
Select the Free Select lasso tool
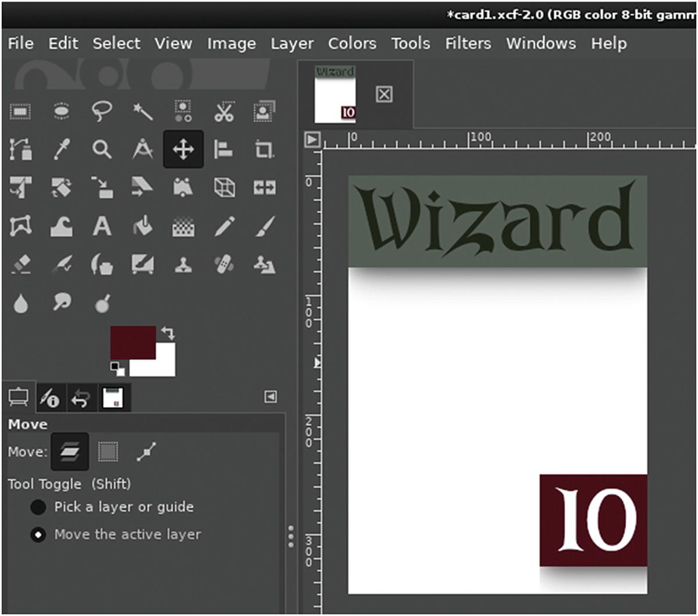click(102, 111)
